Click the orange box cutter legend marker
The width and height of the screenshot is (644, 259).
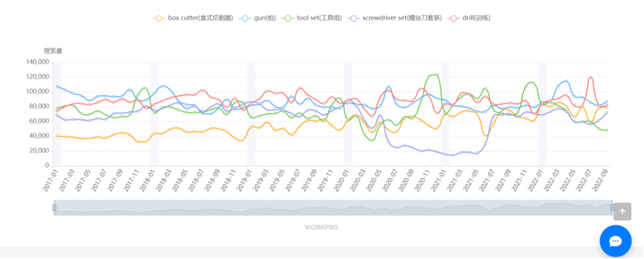point(159,18)
